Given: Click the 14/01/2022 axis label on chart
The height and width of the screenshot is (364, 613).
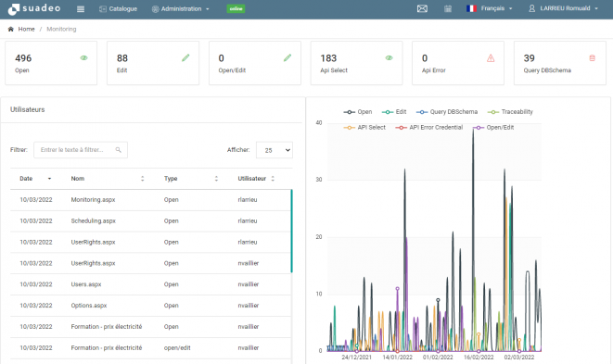Looking at the screenshot, I should click(397, 357).
